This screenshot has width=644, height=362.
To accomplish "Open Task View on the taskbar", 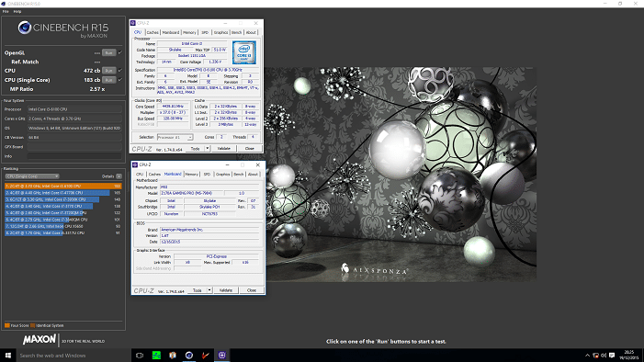I will click(140, 356).
